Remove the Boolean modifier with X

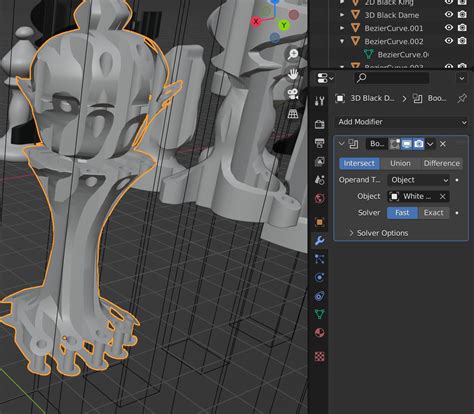pyautogui.click(x=443, y=144)
